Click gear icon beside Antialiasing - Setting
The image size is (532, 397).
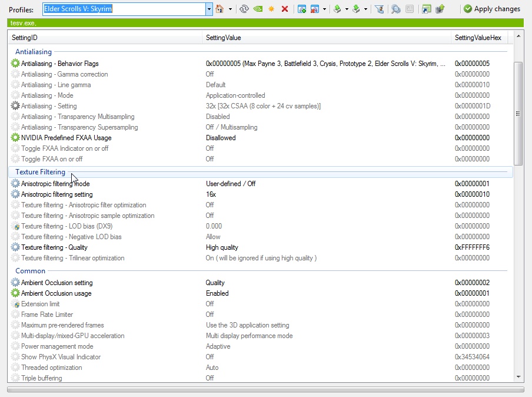(15, 105)
